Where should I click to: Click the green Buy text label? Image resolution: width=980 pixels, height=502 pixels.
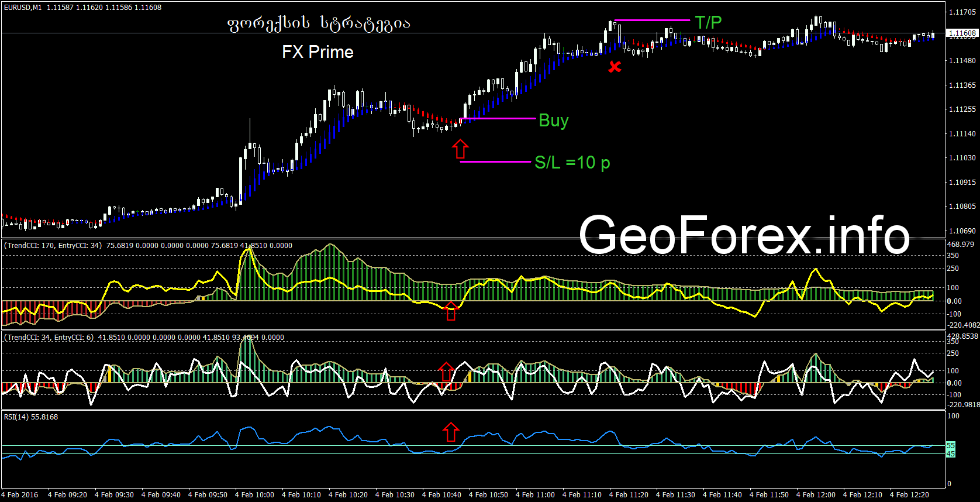(553, 121)
